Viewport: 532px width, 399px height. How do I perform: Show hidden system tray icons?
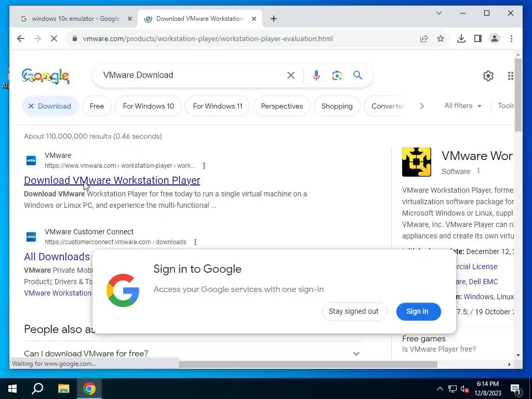pos(440,389)
